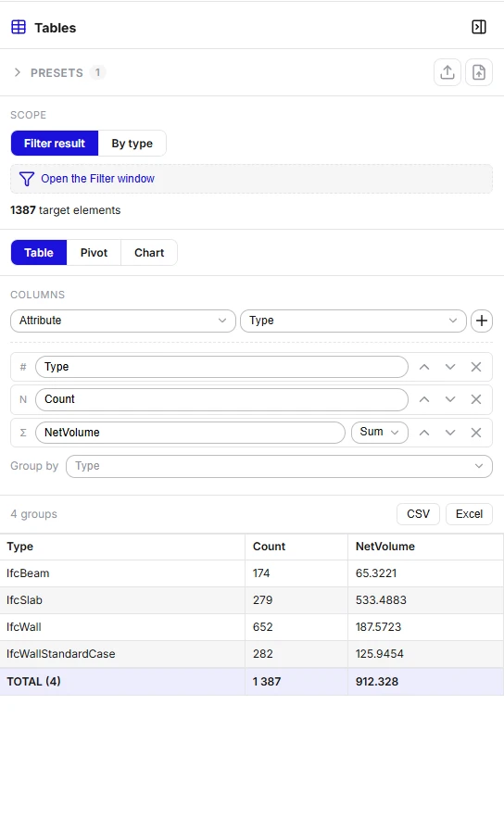Click the 4 groups label
This screenshot has height=818, width=504.
tap(34, 514)
